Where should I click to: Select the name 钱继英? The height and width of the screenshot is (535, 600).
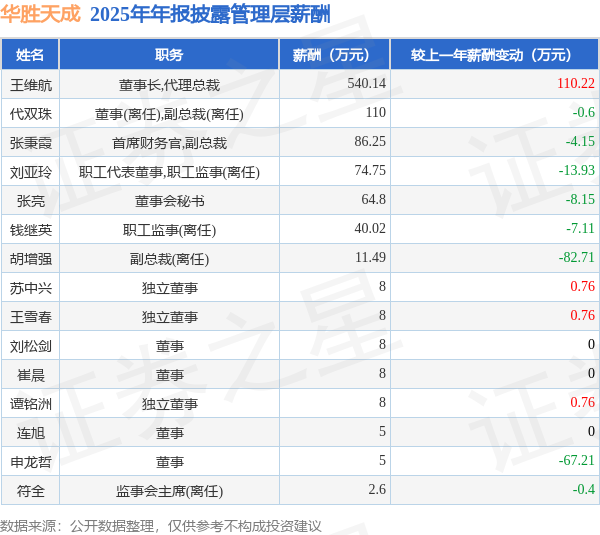(31, 230)
